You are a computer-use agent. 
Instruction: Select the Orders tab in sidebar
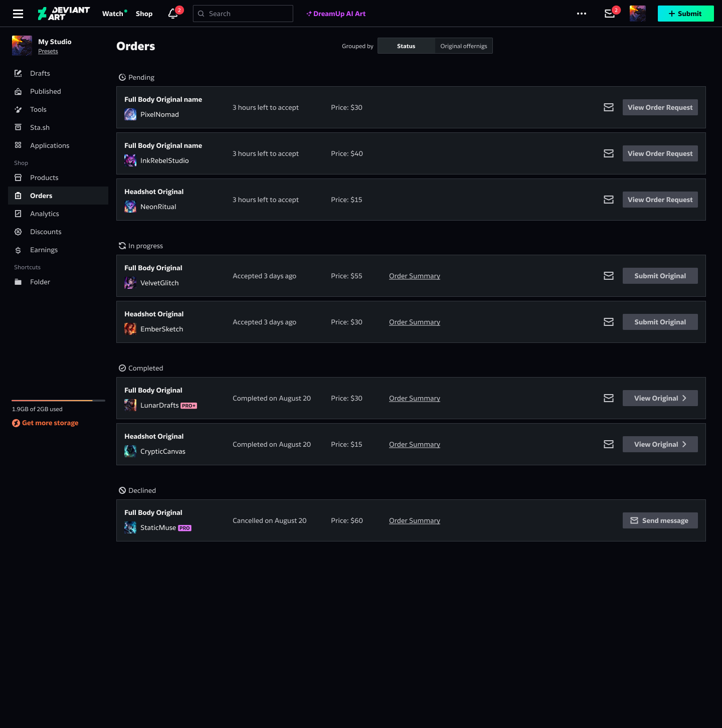click(41, 196)
